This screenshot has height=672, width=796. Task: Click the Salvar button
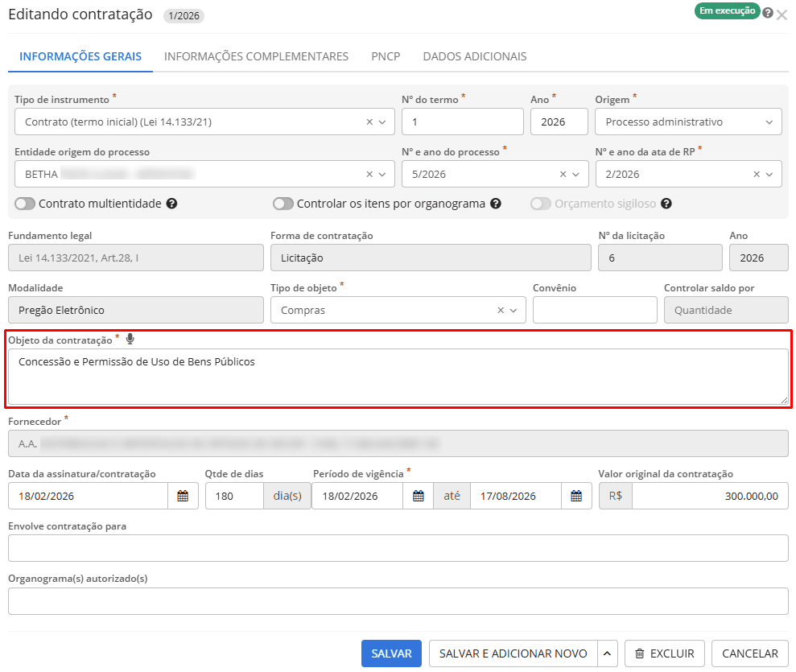391,653
